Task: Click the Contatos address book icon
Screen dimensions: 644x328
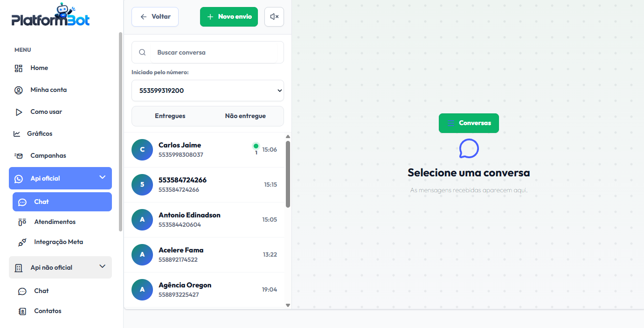Action: coord(22,311)
